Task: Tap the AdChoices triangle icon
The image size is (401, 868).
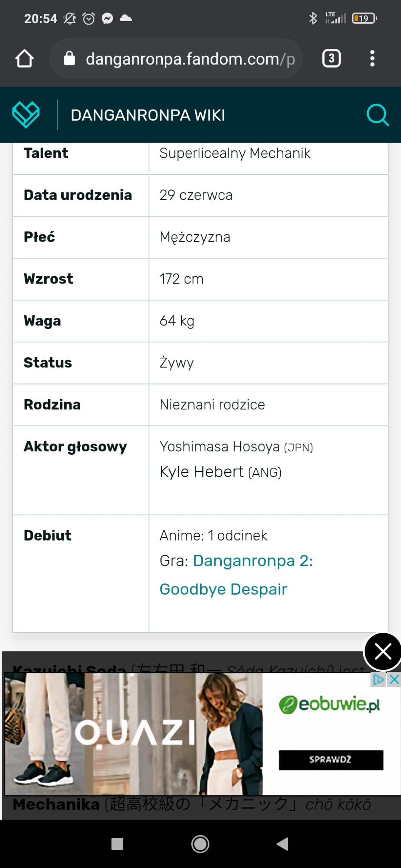Action: (x=378, y=680)
